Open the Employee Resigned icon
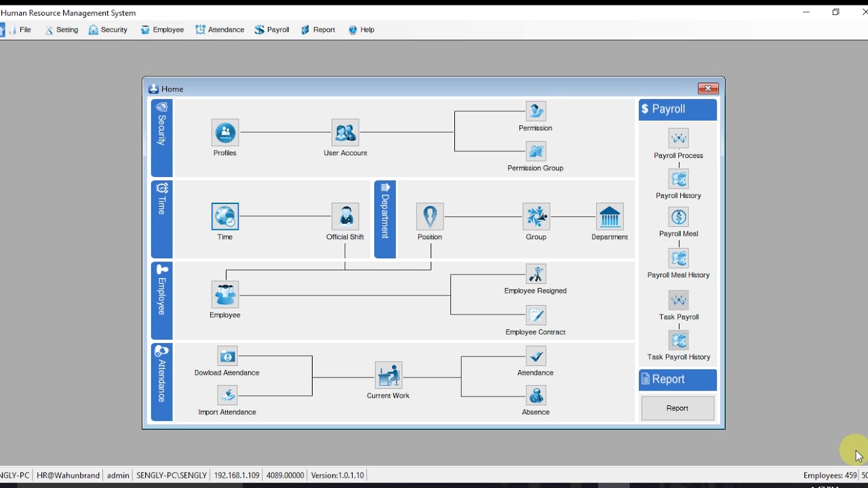The image size is (868, 488). tap(536, 274)
